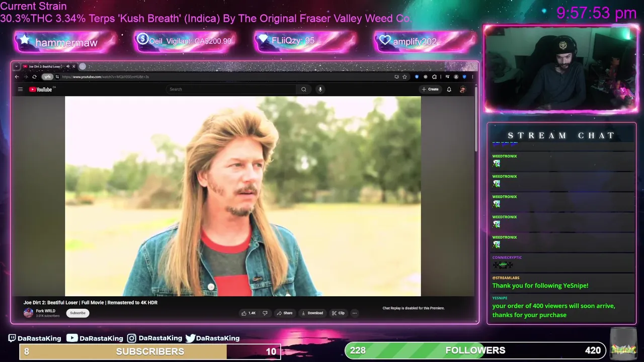Open the Fork WRLD channel avatar
Image resolution: width=644 pixels, height=362 pixels.
click(x=28, y=313)
